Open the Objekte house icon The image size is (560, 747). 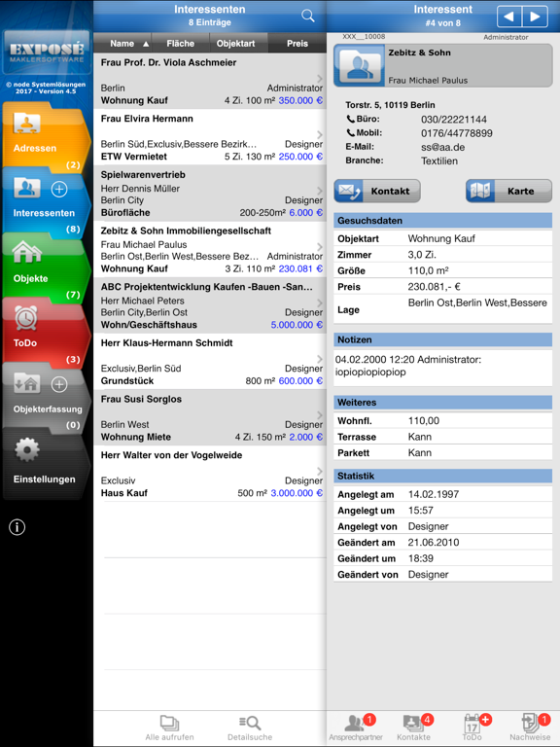(x=26, y=252)
